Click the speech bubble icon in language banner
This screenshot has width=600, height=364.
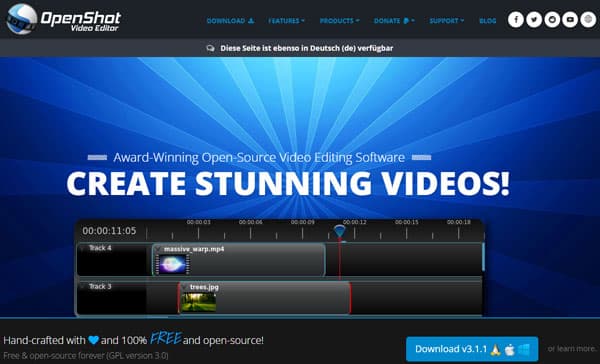(x=210, y=48)
